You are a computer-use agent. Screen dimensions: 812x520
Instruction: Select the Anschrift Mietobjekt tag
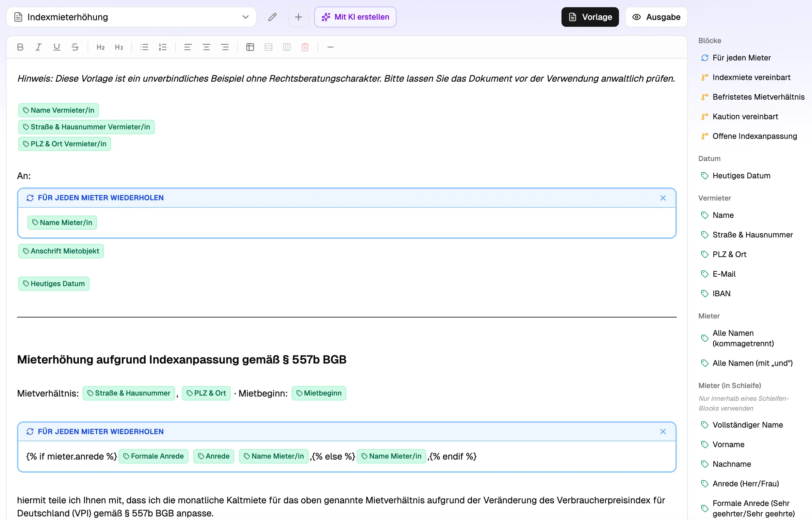[x=61, y=251]
